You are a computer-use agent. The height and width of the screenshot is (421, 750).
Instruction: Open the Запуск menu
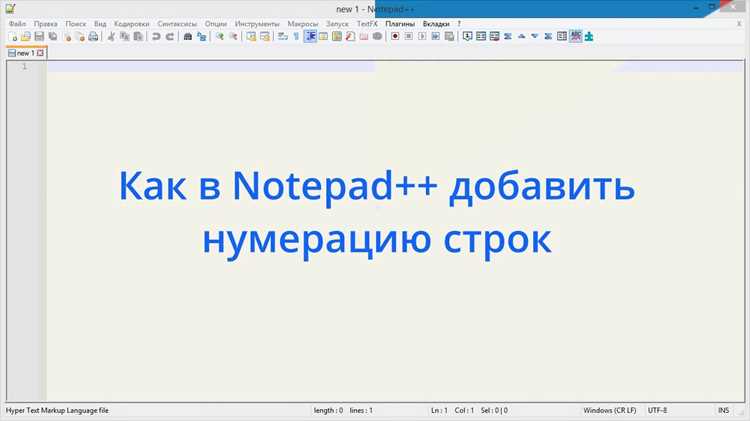click(x=337, y=23)
